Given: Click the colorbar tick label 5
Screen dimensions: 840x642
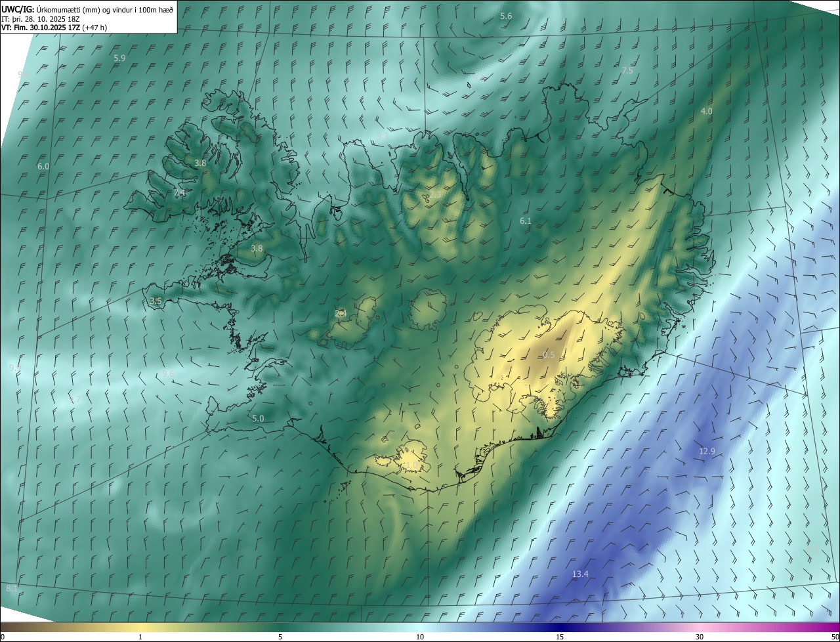Looking at the screenshot, I should tap(280, 637).
